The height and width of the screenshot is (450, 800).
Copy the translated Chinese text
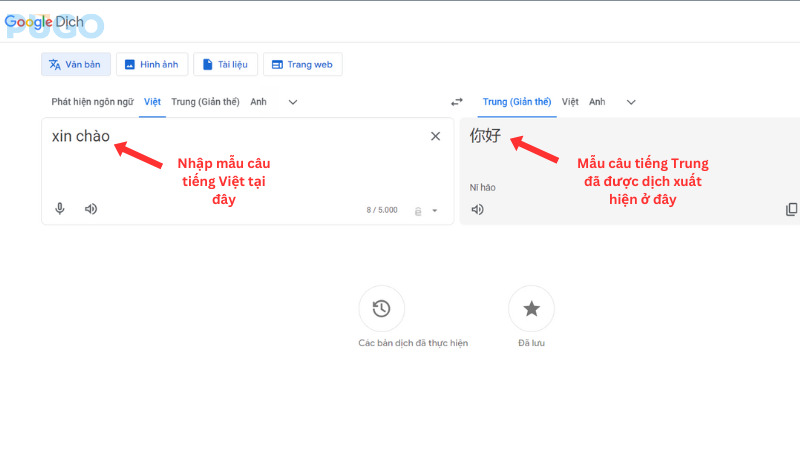click(x=791, y=209)
